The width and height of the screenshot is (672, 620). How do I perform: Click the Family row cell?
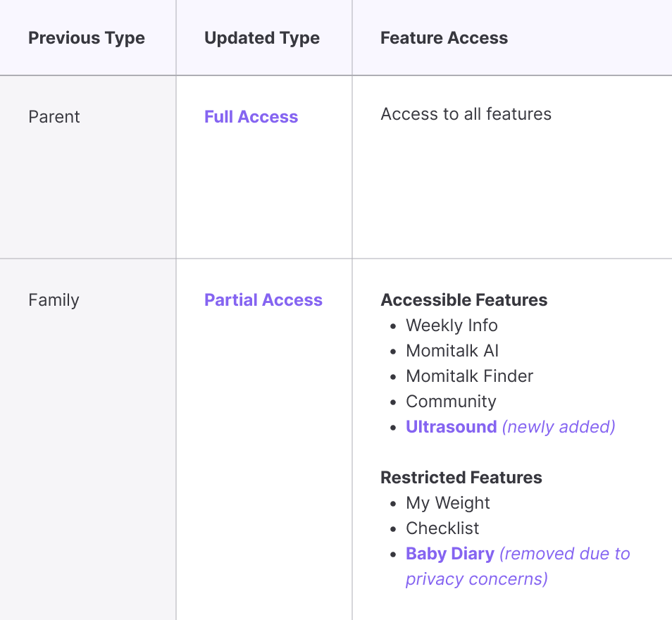click(54, 300)
